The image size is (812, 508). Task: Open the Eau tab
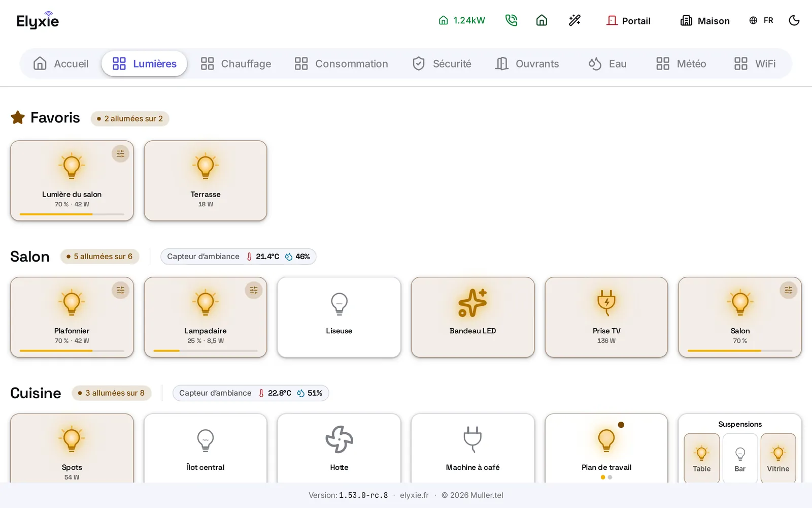click(607, 63)
